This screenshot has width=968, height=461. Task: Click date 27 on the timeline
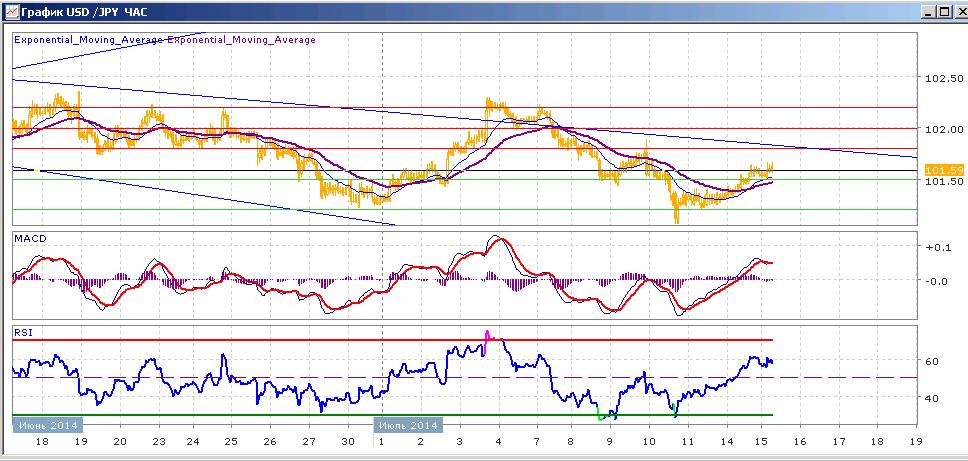(310, 442)
